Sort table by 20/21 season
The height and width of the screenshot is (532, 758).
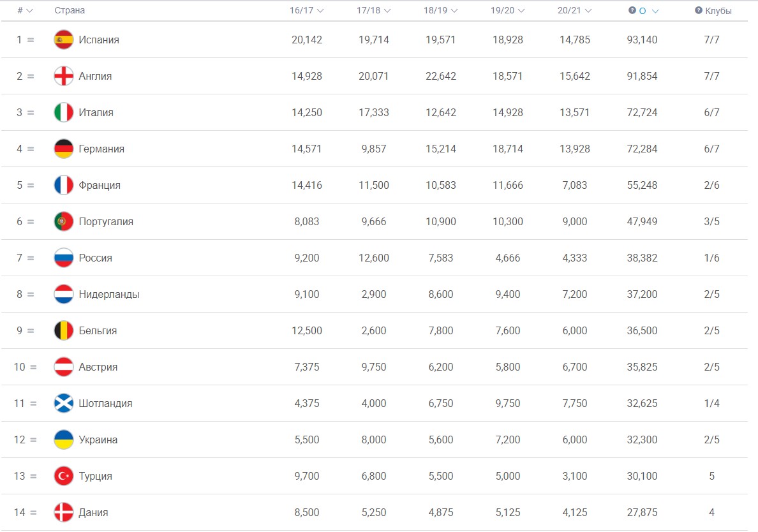coord(574,10)
